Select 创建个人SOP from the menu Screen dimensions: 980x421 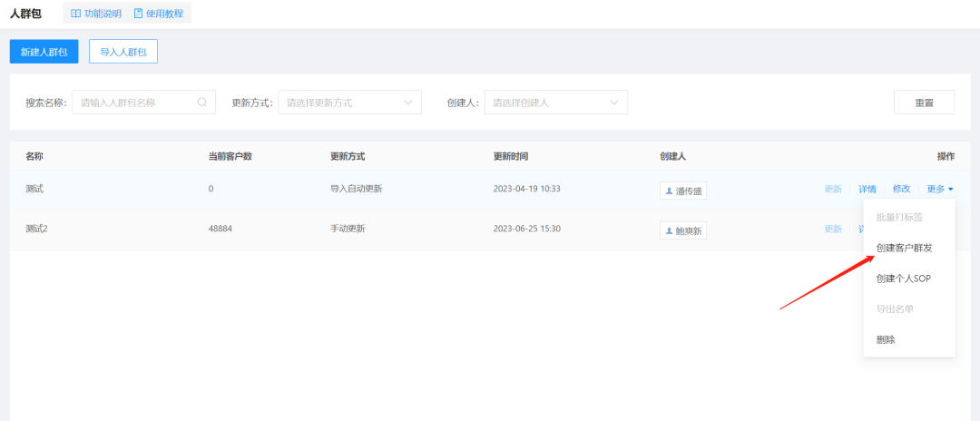tap(908, 279)
